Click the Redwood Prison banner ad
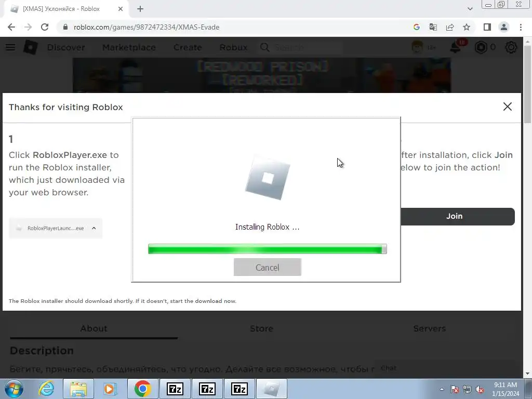The height and width of the screenshot is (399, 532). coord(262,75)
